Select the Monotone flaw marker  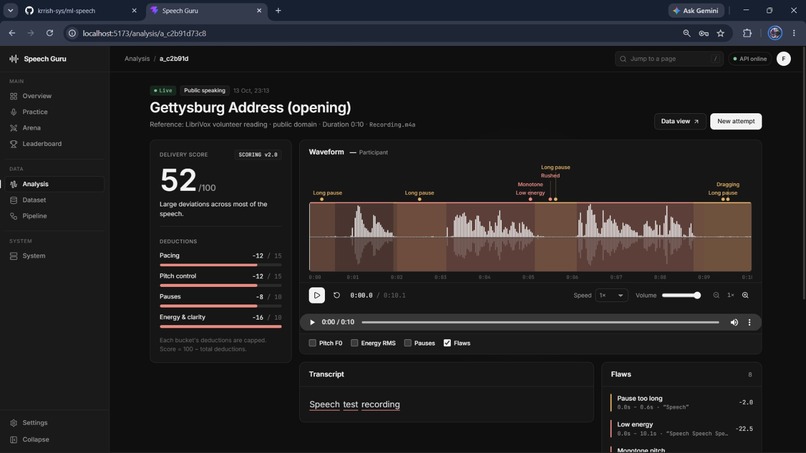pyautogui.click(x=530, y=185)
